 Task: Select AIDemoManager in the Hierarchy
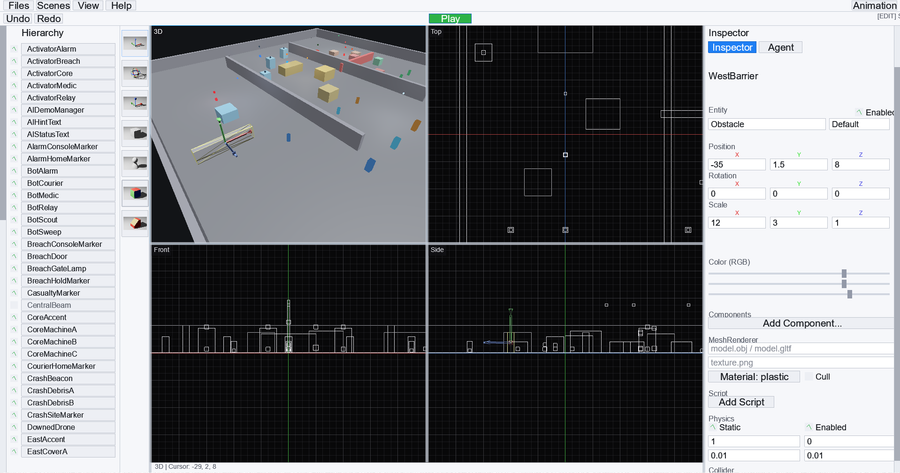(68, 110)
